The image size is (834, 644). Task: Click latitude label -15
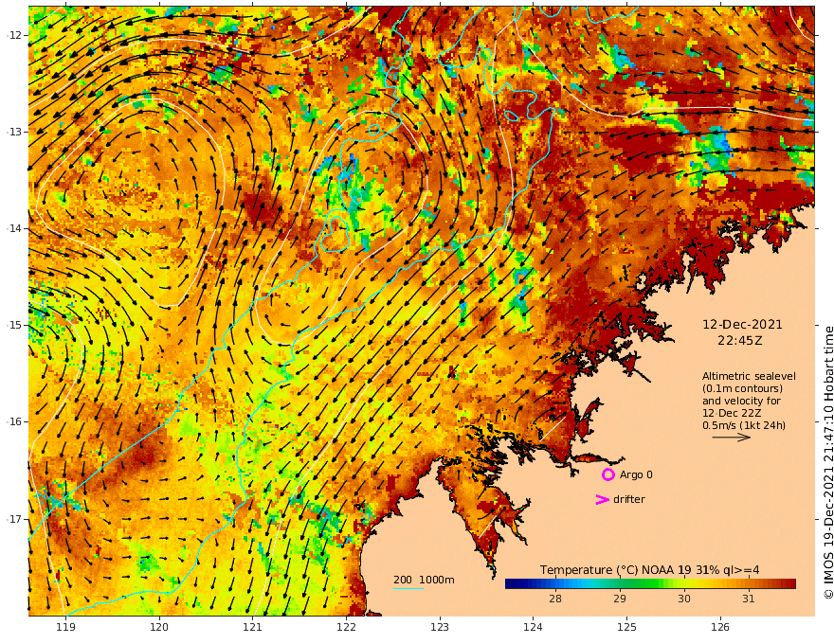(14, 325)
